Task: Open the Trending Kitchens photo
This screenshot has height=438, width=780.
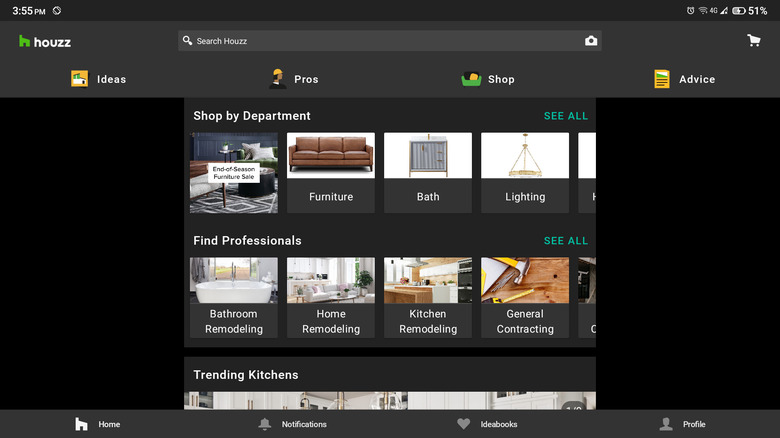Action: pyautogui.click(x=390, y=401)
